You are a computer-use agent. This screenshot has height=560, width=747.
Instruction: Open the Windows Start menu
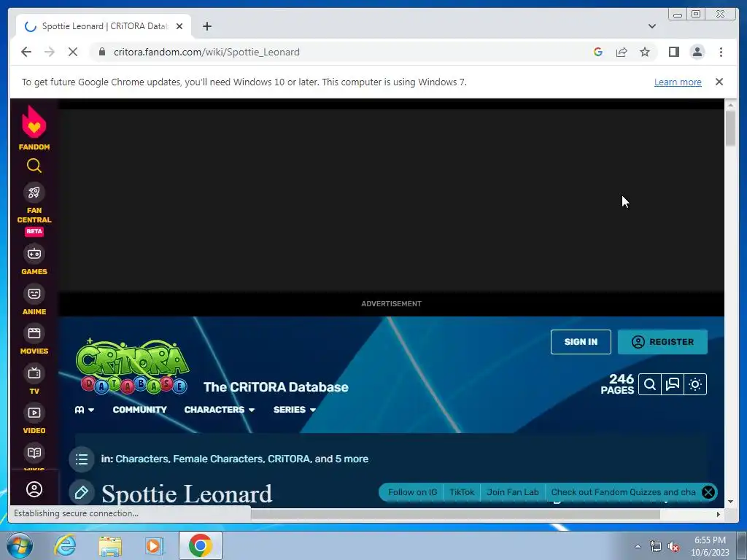(x=19, y=545)
